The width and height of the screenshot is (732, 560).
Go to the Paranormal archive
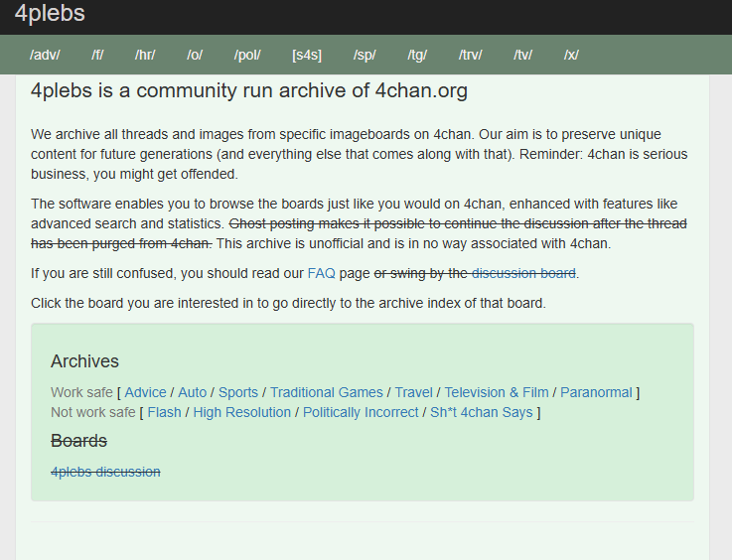(x=596, y=392)
